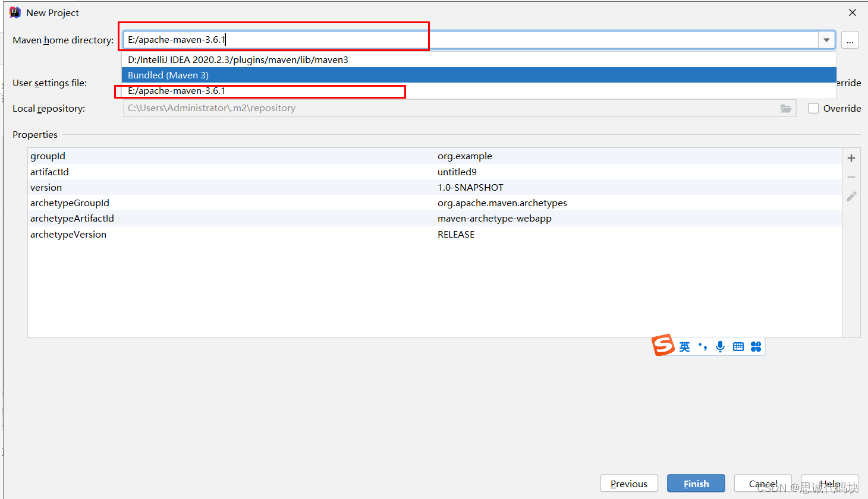Select the artifactId property row
The image size is (868, 499).
435,172
